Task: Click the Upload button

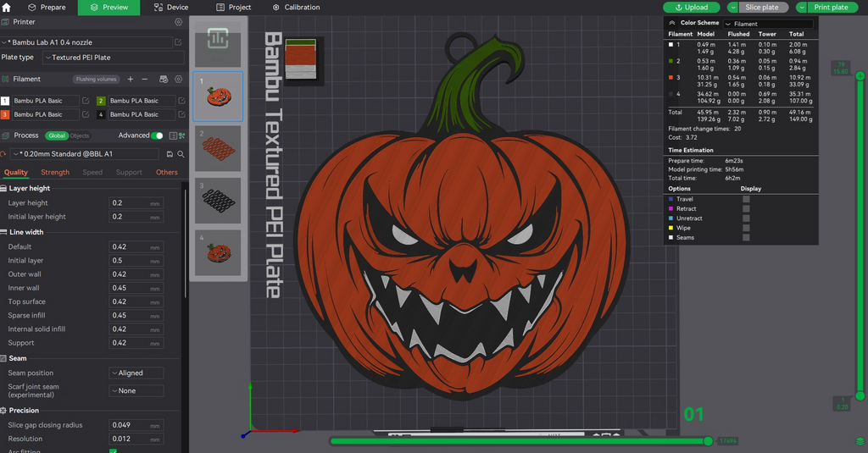Action: pos(692,7)
